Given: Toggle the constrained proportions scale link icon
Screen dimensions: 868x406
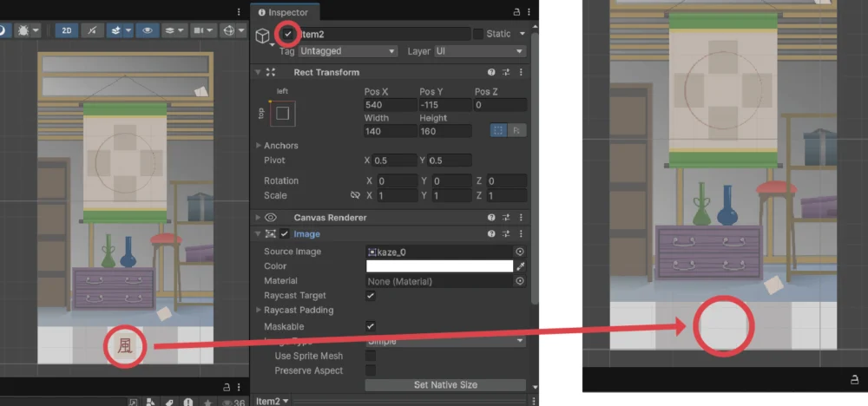Looking at the screenshot, I should pos(354,196).
